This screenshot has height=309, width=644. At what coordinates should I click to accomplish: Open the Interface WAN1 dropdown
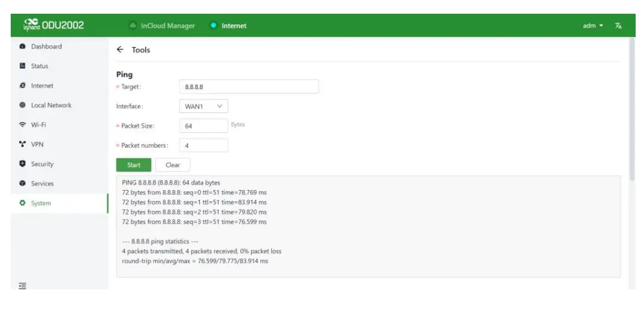(x=204, y=106)
